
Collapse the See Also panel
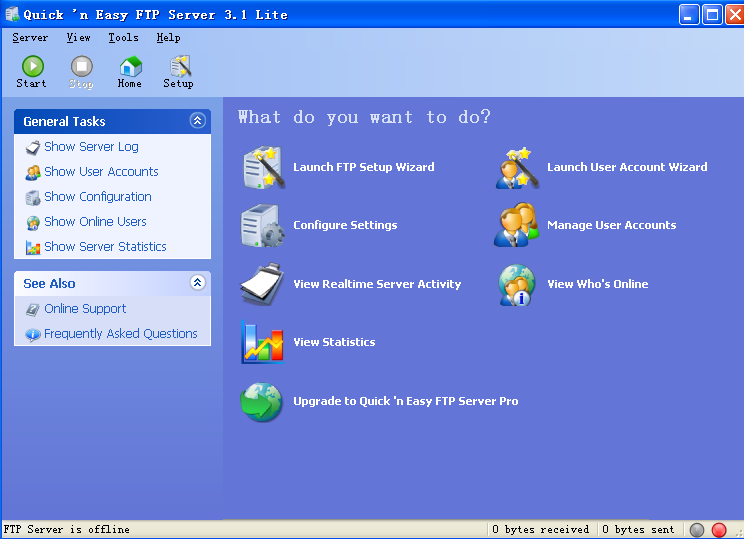coord(197,283)
